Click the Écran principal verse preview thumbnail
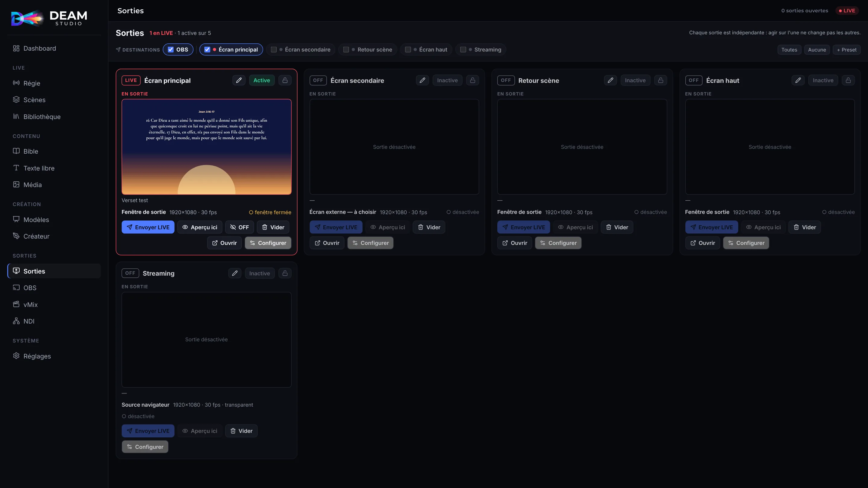The width and height of the screenshot is (868, 488). [x=206, y=147]
